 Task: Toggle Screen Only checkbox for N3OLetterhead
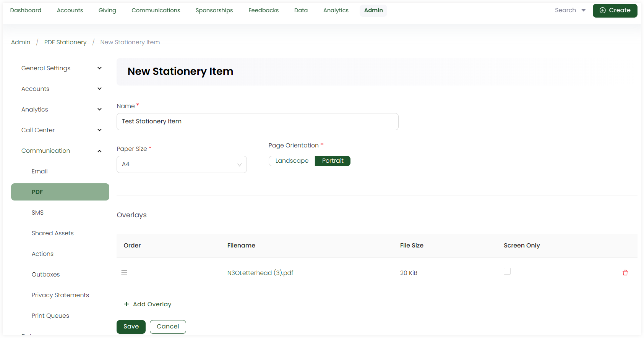coord(507,271)
